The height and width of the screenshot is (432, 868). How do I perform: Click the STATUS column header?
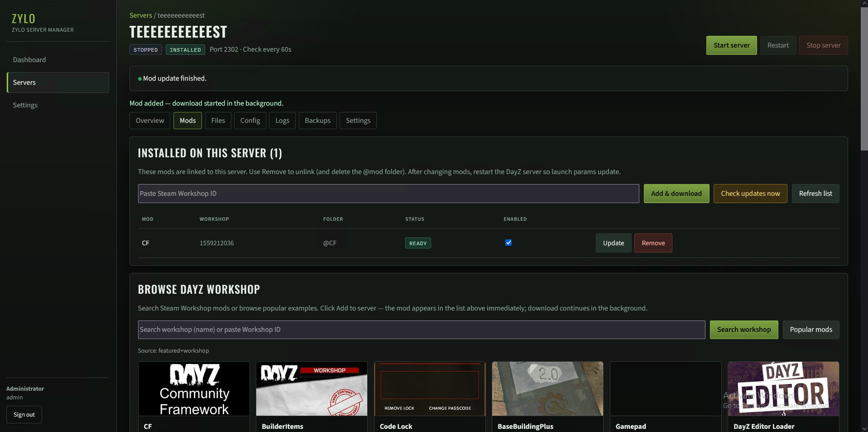tap(415, 219)
